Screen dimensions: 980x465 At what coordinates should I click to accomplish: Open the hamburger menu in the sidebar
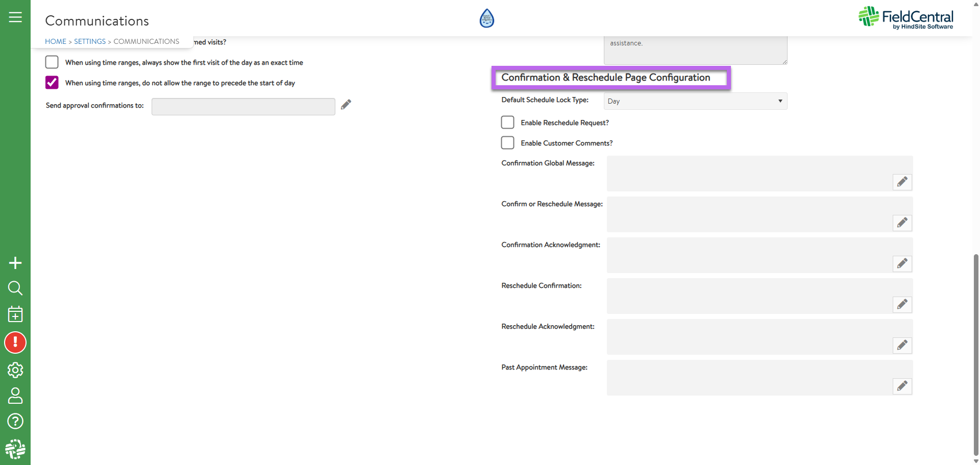pos(15,17)
